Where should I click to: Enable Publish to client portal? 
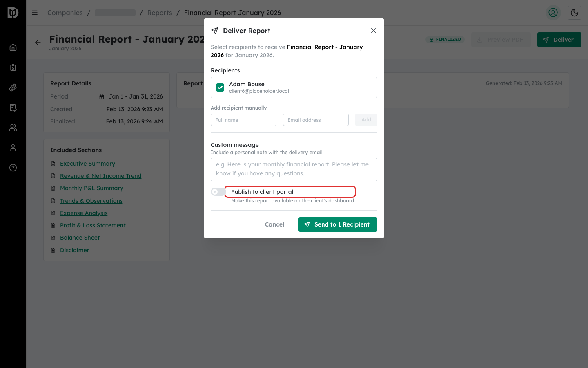tap(218, 191)
